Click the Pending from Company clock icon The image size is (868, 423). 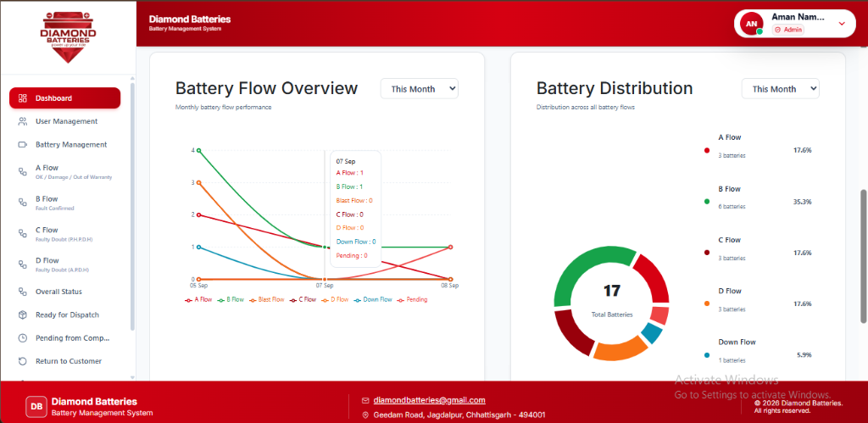tap(23, 337)
